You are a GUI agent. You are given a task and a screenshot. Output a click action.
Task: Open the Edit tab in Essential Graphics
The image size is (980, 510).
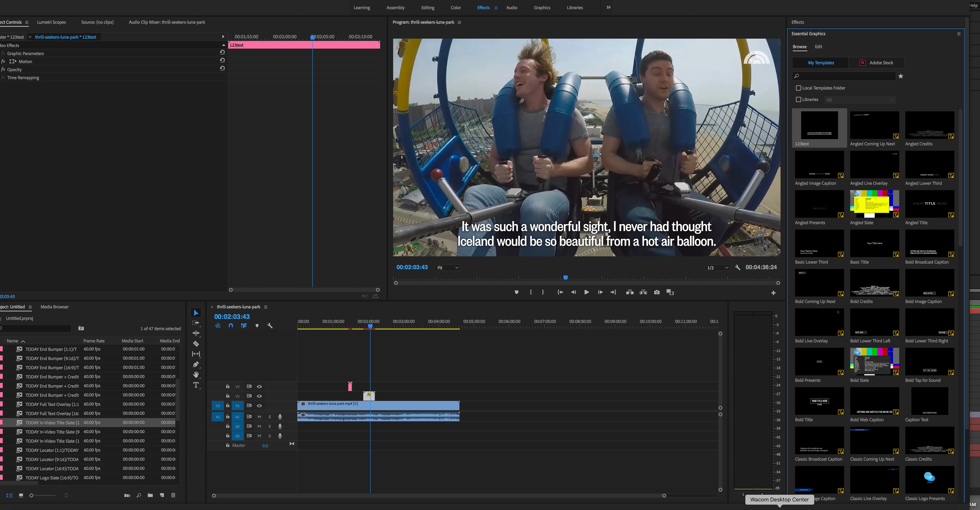[x=818, y=46]
